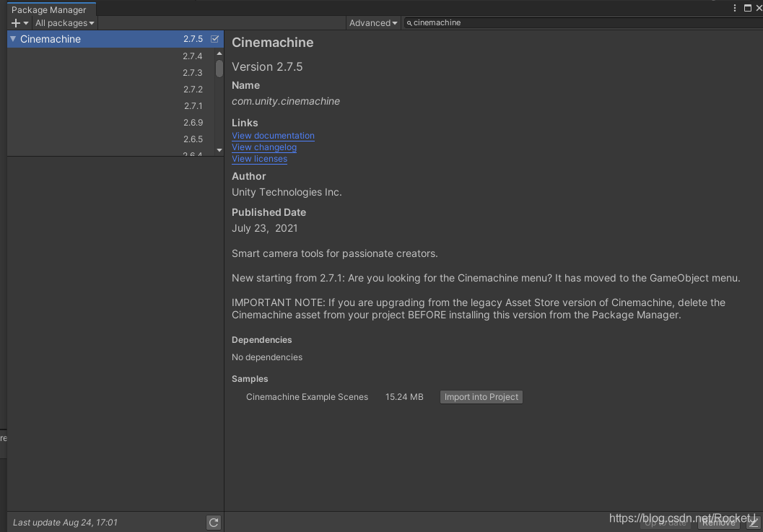
Task: Click the plus add-package icon
Action: tap(16, 23)
